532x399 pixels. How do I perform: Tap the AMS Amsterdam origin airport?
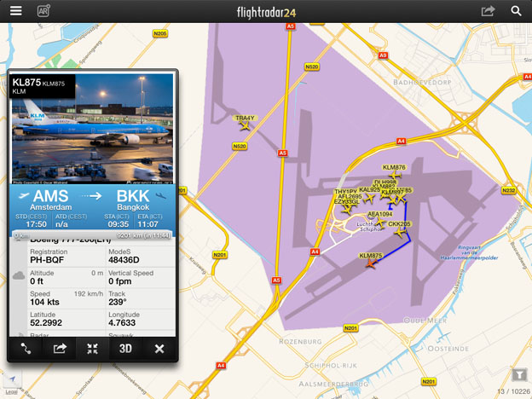click(x=51, y=200)
